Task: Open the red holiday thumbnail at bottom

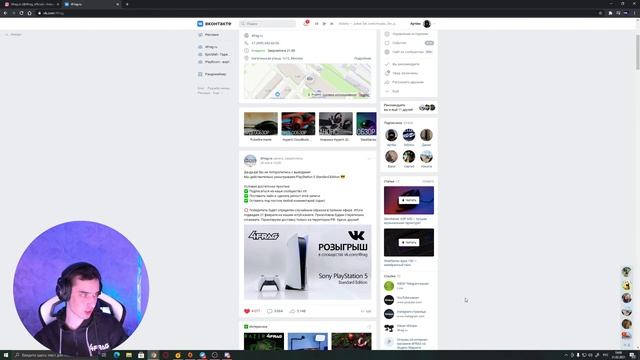Action: click(351, 341)
